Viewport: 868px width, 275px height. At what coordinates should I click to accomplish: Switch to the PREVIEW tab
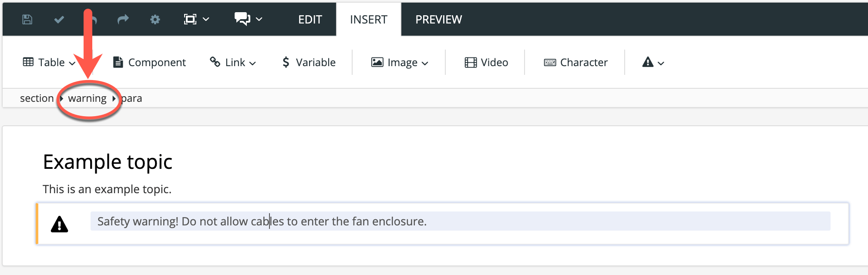pos(438,20)
